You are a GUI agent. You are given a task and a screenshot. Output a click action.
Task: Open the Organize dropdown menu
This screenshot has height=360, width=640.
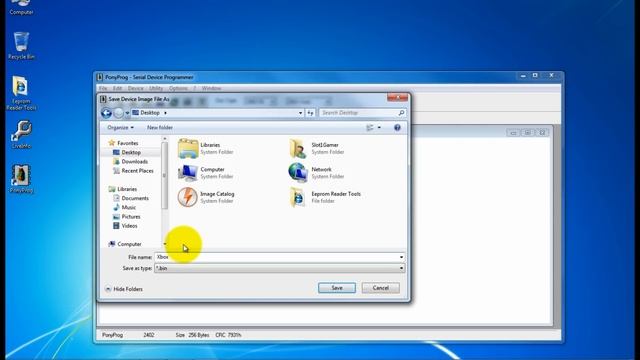coord(120,128)
